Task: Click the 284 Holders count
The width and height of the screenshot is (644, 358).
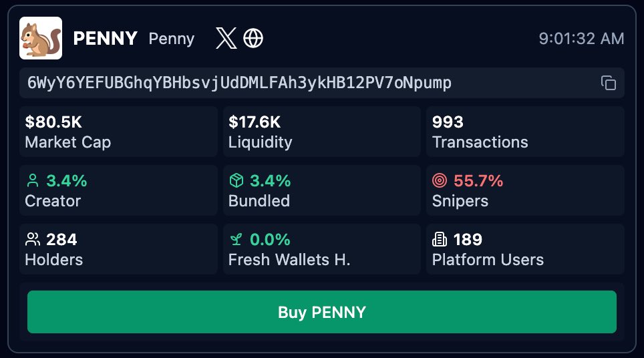Action: [x=62, y=240]
